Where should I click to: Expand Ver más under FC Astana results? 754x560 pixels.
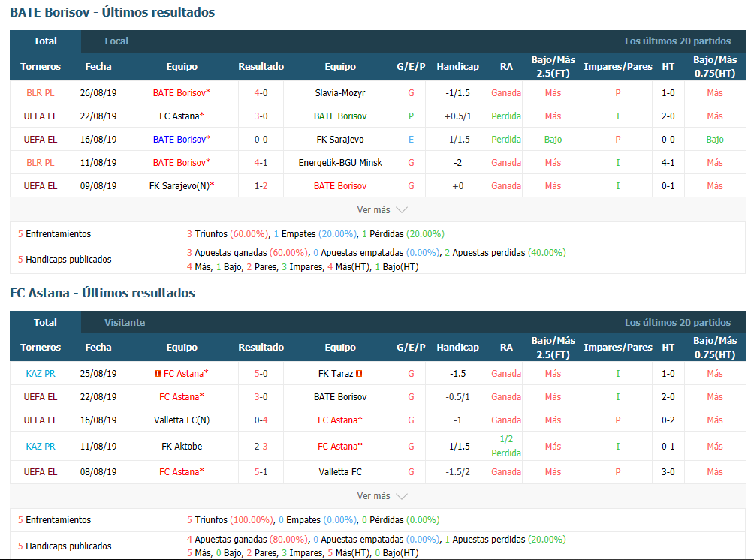pyautogui.click(x=382, y=495)
